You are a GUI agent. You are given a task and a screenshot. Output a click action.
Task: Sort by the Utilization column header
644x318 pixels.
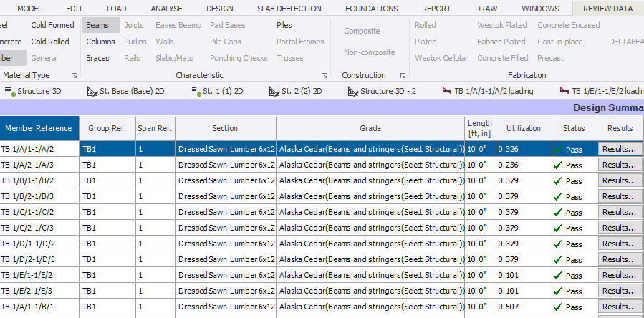click(523, 128)
